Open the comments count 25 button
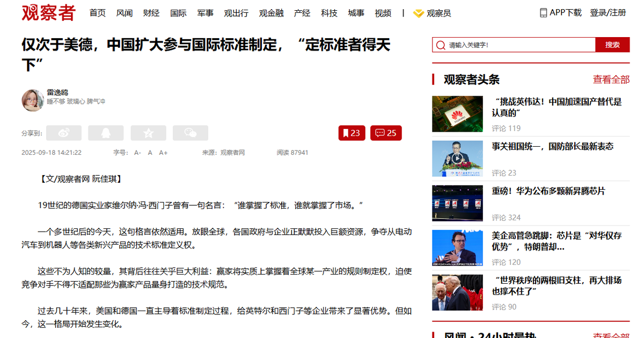The width and height of the screenshot is (644, 338). point(386,133)
